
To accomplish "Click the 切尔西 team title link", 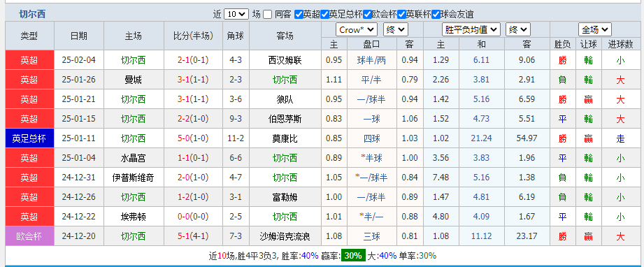I will coord(32,15).
